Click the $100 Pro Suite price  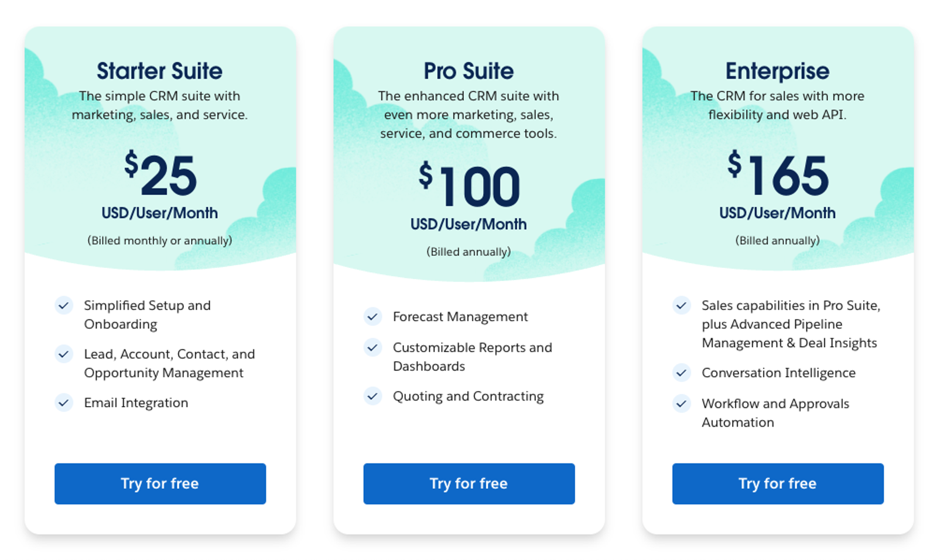click(469, 185)
